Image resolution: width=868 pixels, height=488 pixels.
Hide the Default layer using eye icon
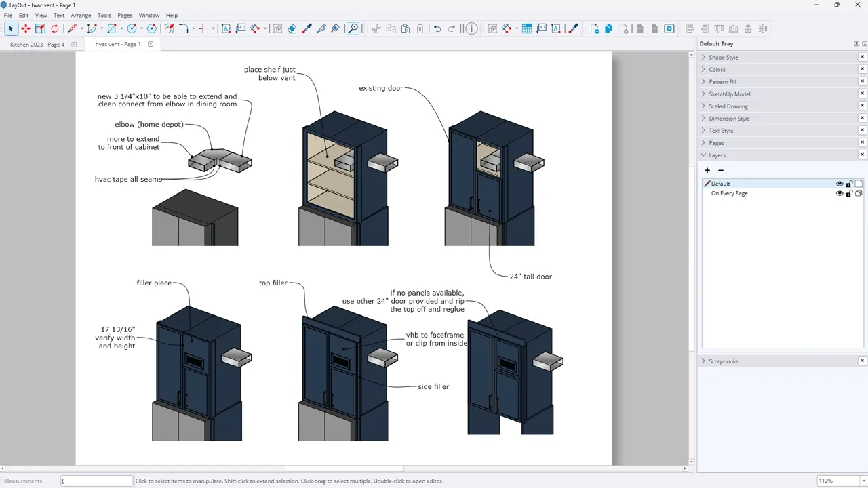click(x=840, y=184)
